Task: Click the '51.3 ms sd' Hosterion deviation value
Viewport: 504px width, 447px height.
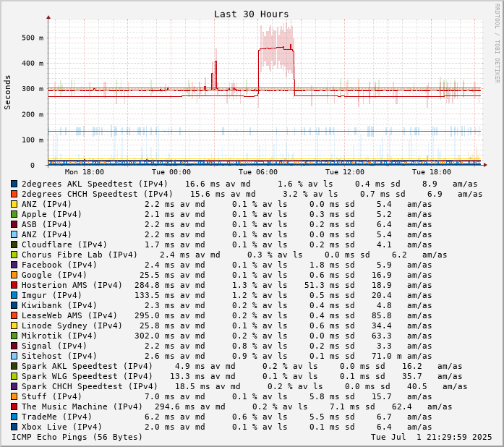Action: coord(330,285)
